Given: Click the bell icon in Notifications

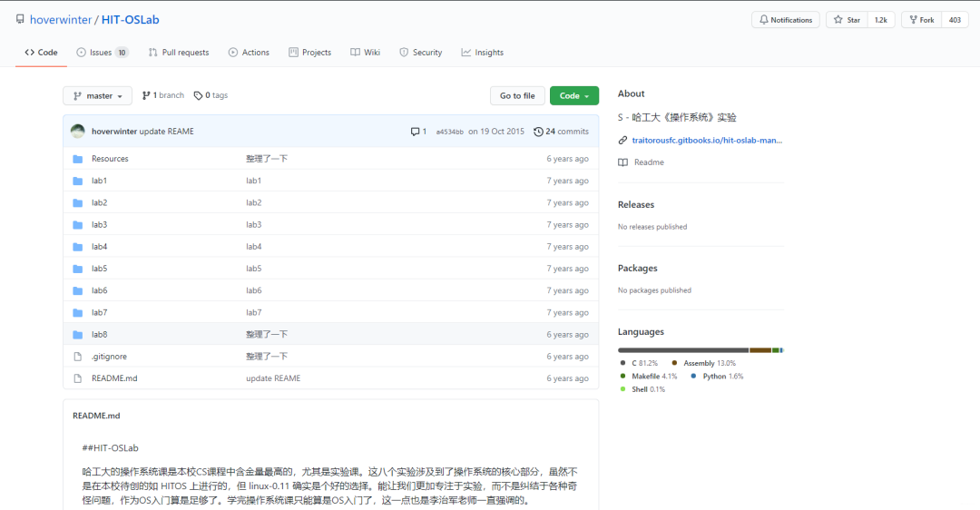Looking at the screenshot, I should pyautogui.click(x=763, y=20).
